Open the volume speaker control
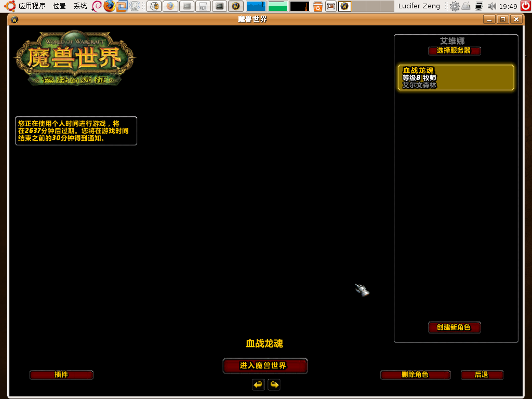Screen dimensions: 532x399 tap(491, 6)
